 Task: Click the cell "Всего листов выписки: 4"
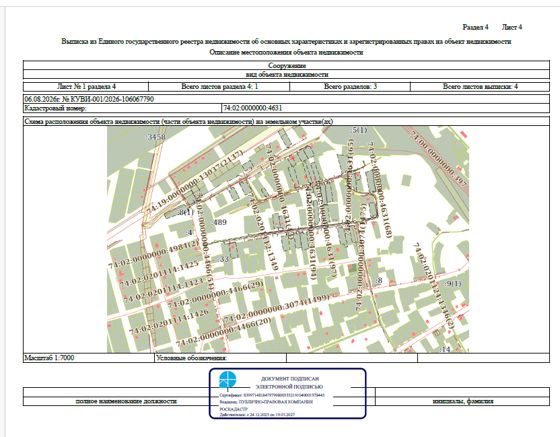tap(480, 86)
